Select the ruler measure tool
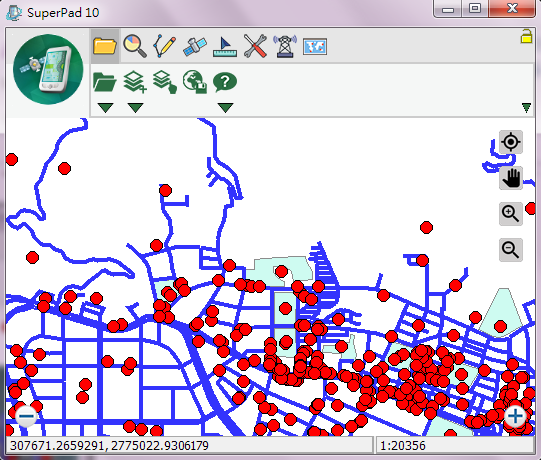 click(x=225, y=46)
